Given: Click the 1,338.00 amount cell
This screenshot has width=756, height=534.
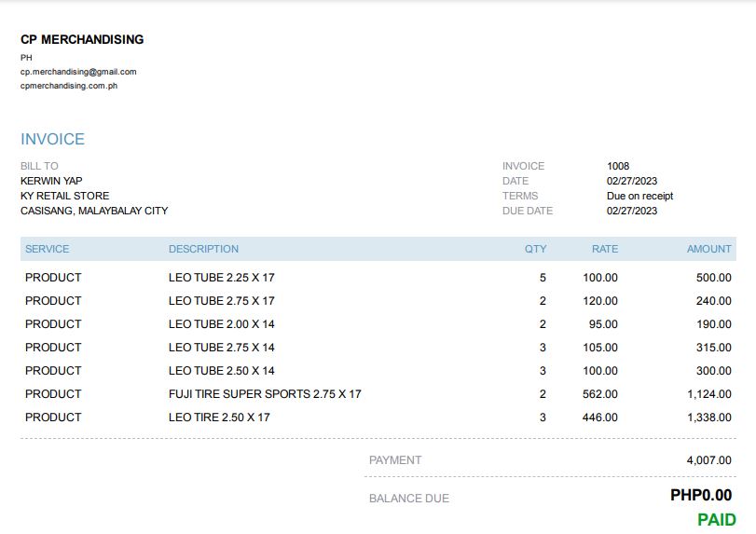Looking at the screenshot, I should pyautogui.click(x=709, y=418).
